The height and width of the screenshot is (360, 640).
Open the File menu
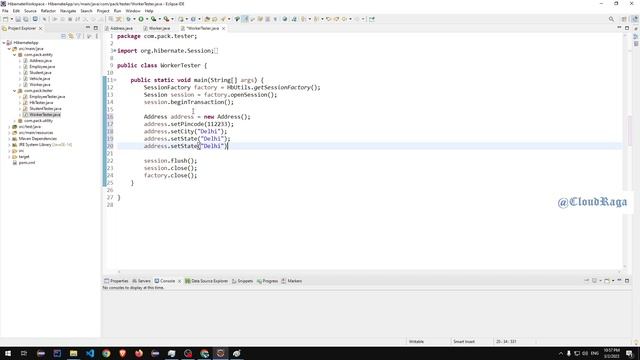point(5,11)
